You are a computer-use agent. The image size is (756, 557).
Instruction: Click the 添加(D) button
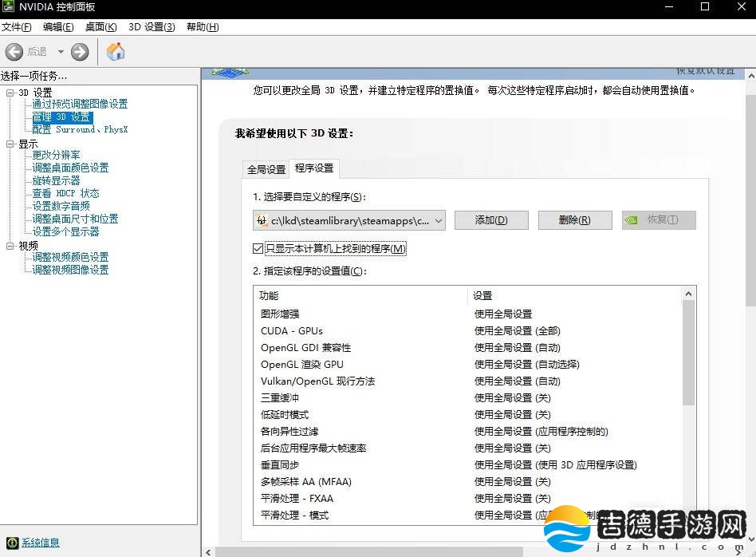tap(491, 220)
